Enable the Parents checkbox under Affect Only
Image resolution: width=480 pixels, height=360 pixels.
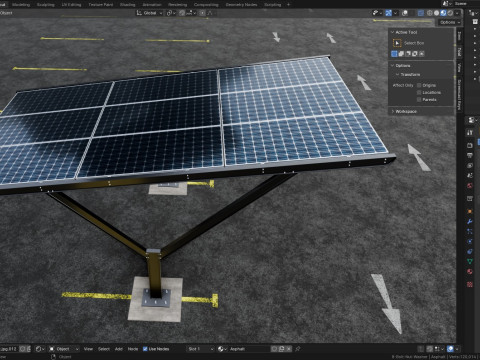click(x=419, y=99)
